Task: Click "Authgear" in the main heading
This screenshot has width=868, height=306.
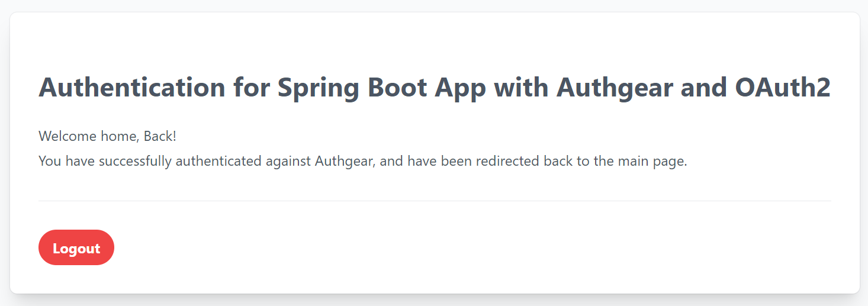Action: click(x=615, y=88)
